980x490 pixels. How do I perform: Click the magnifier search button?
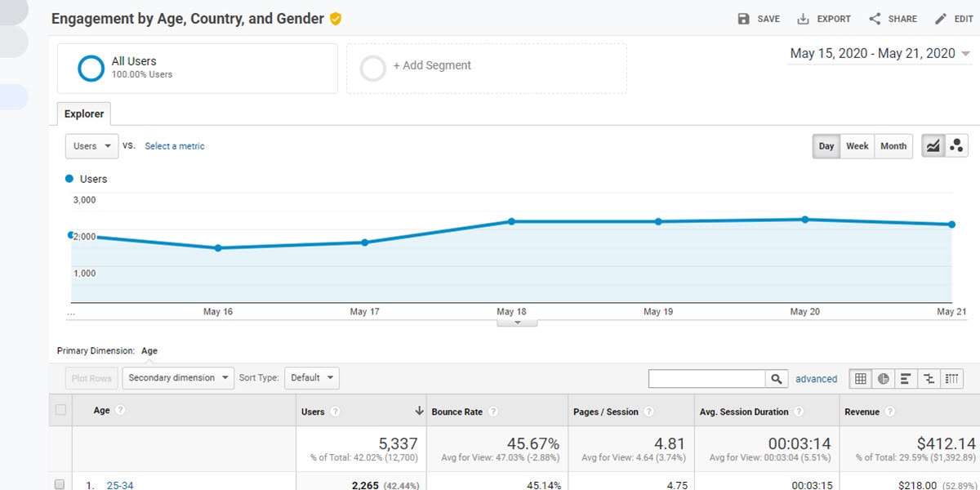[777, 378]
